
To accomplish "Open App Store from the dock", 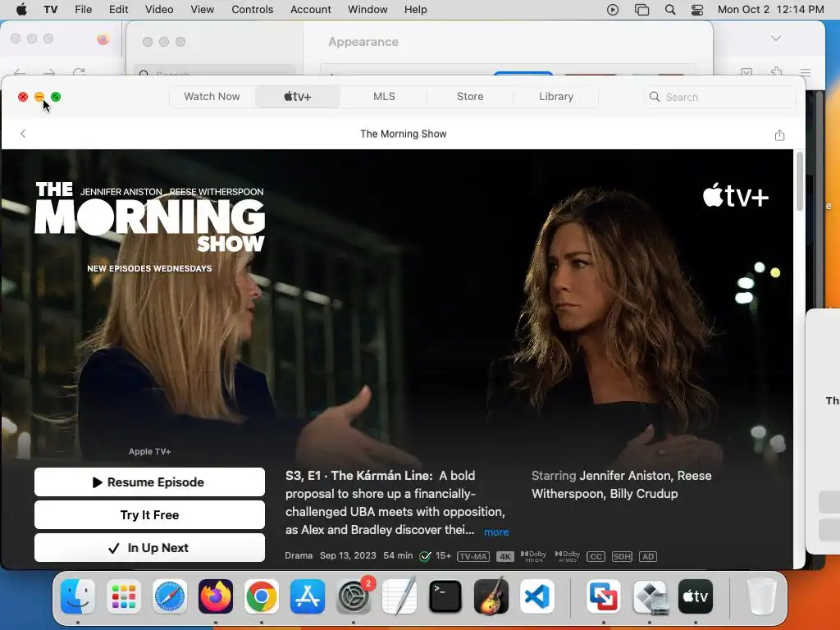I will pyautogui.click(x=308, y=596).
